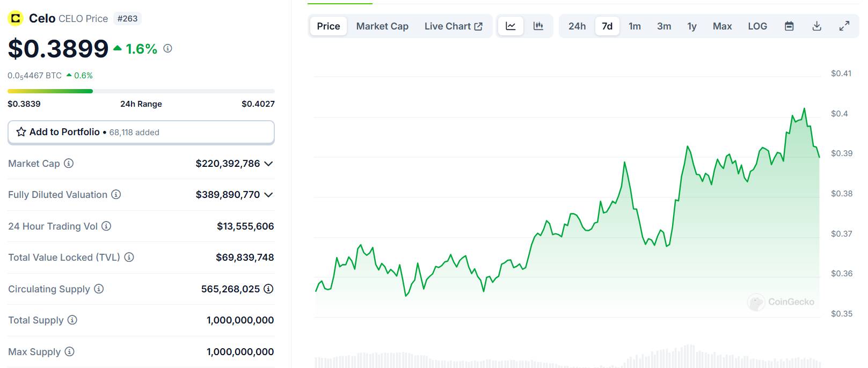The height and width of the screenshot is (368, 868).
Task: Show Max Supply info icon
Action: pyautogui.click(x=69, y=351)
